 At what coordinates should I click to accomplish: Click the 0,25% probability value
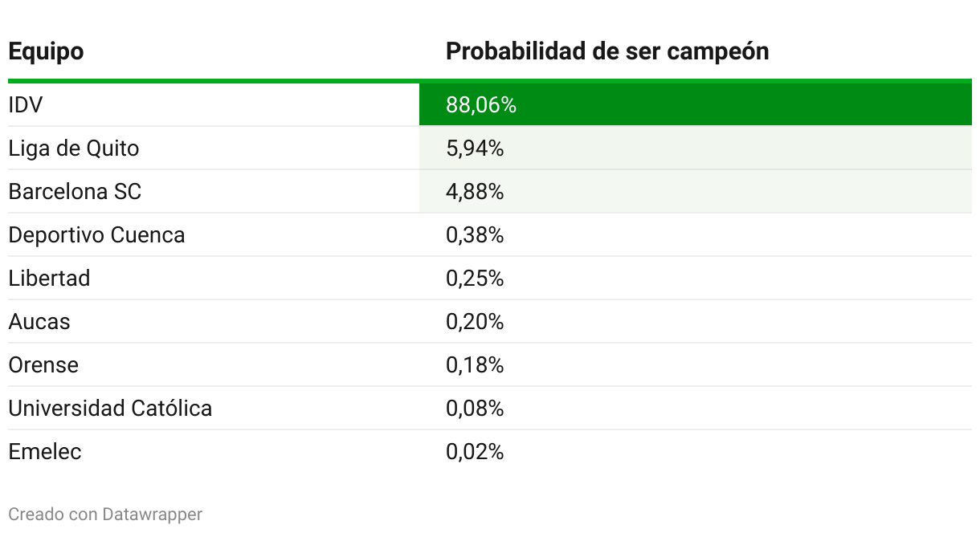tap(475, 279)
